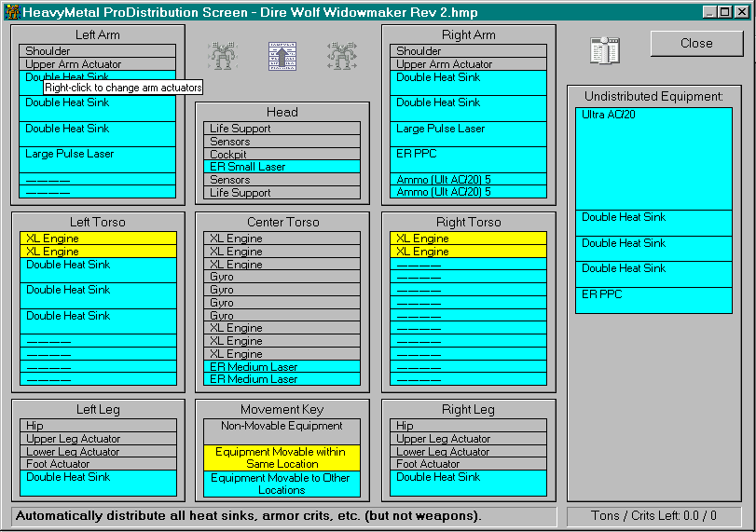
Task: Click Equipment Movable within Same Location key
Action: pos(282,457)
